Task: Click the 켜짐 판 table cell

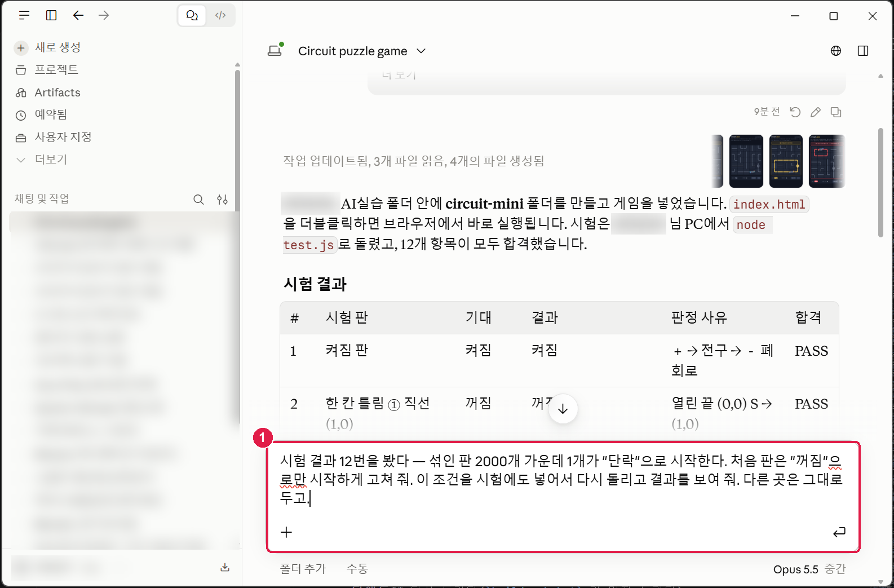Action: point(347,351)
